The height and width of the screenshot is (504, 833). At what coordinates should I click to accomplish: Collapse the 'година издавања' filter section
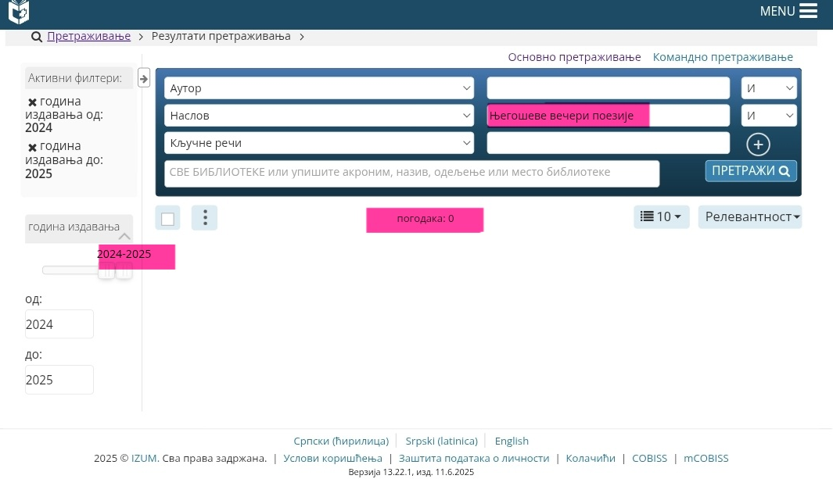[124, 236]
